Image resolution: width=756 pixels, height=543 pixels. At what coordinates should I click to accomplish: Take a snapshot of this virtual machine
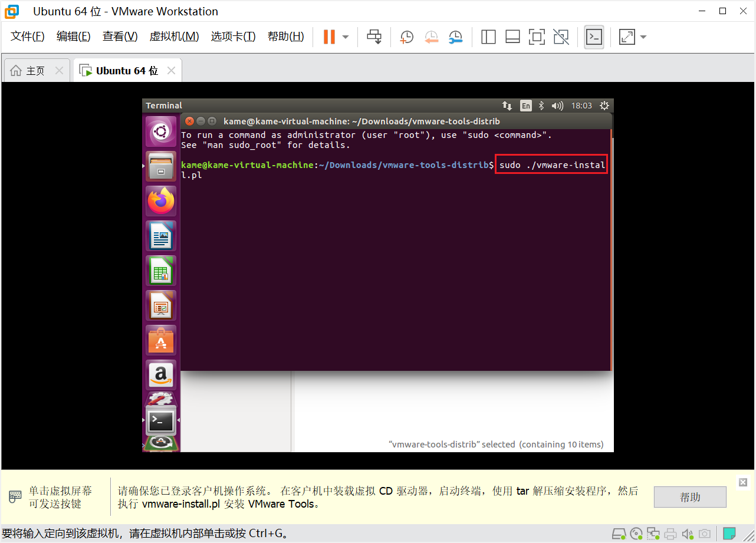click(406, 37)
